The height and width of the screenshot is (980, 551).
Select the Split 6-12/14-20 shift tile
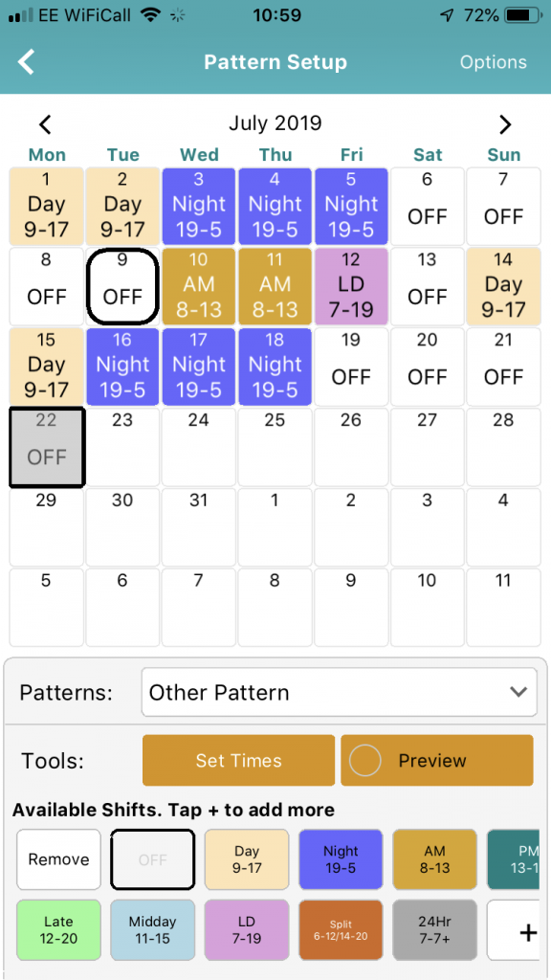pos(341,930)
